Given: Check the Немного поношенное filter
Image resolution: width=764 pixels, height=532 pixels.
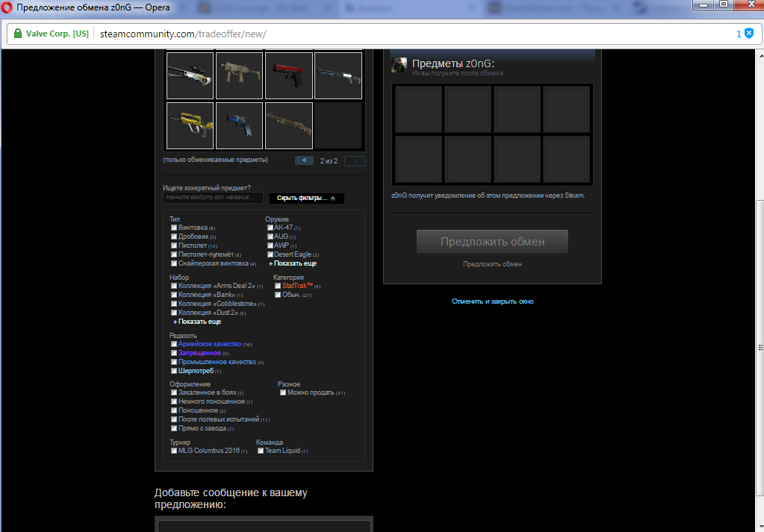Looking at the screenshot, I should tap(173, 401).
